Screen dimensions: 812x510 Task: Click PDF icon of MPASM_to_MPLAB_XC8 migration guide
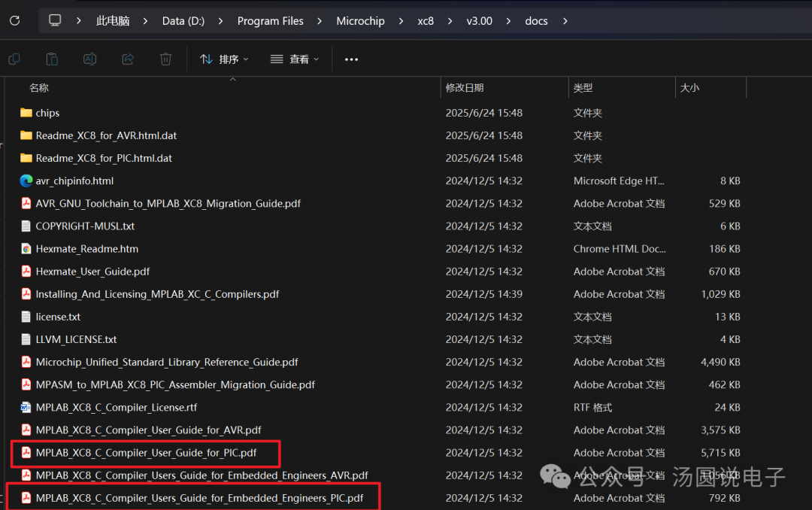(26, 384)
